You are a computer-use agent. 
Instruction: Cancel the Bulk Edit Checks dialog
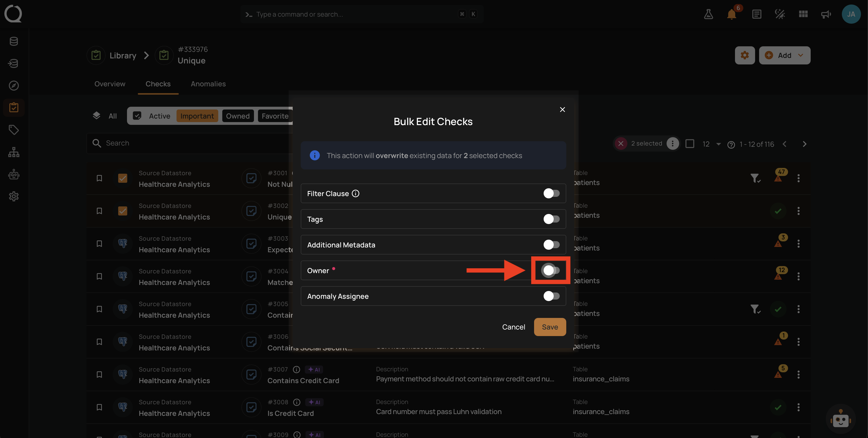[x=513, y=327]
